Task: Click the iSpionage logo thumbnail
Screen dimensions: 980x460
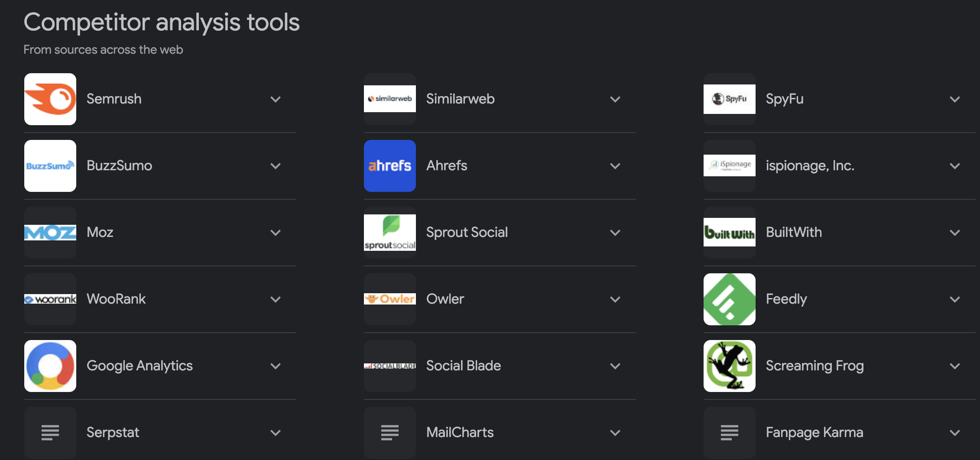Action: 730,166
